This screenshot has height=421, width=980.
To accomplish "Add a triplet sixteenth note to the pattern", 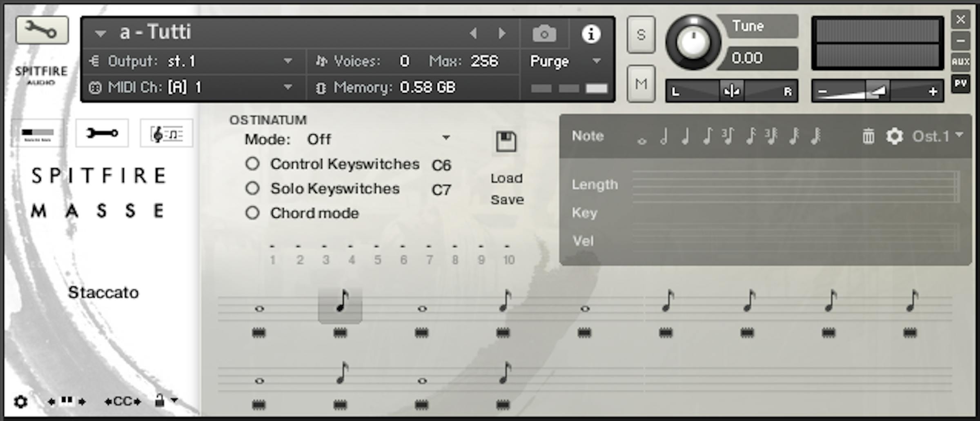I will [x=771, y=136].
